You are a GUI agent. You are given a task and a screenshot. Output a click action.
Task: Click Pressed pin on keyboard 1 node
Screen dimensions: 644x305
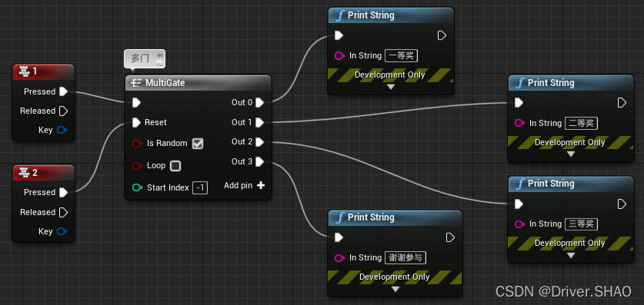(63, 91)
